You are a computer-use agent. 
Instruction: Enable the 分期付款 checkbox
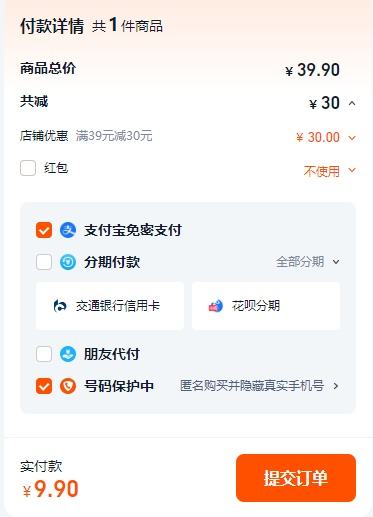tap(44, 262)
